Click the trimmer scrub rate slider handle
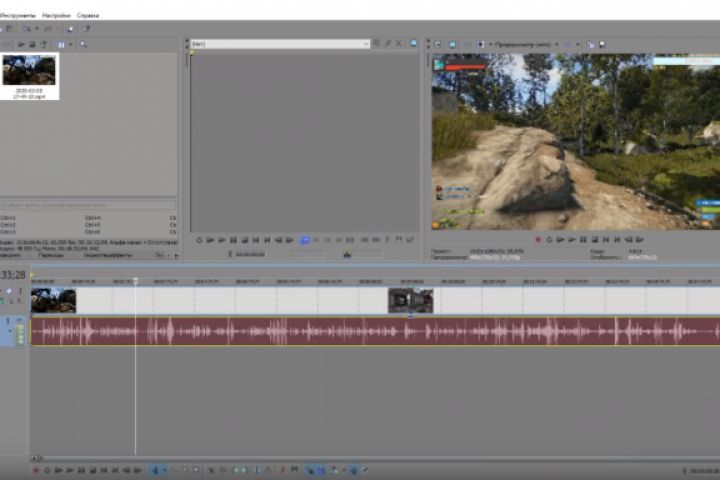 pyautogui.click(x=347, y=254)
